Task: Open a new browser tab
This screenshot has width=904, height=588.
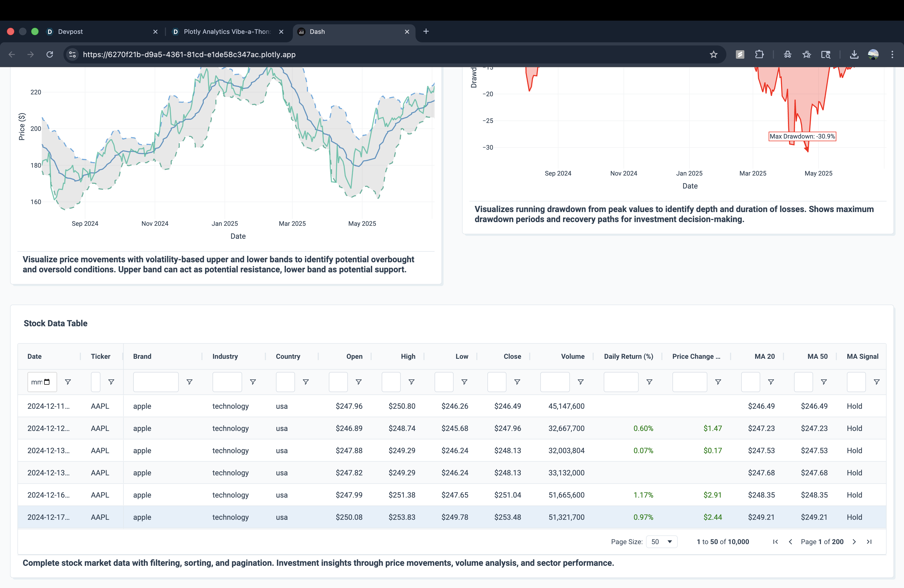Action: 426,31
